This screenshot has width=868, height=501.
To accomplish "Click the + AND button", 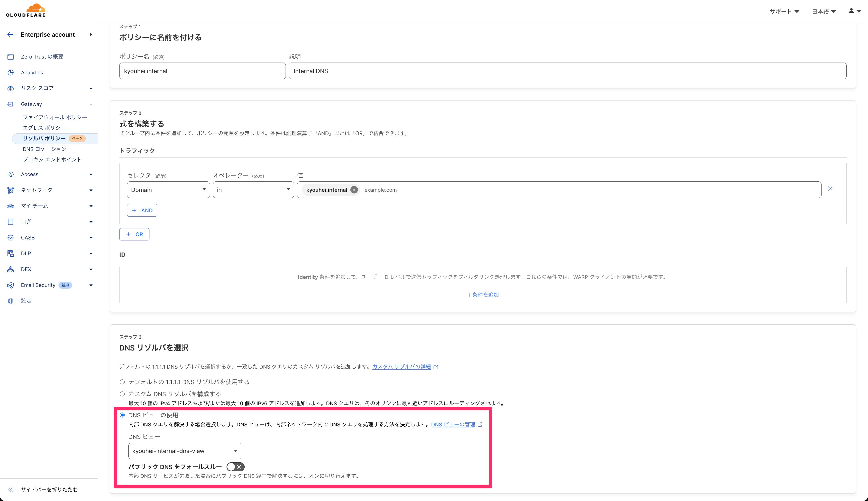I will (142, 211).
